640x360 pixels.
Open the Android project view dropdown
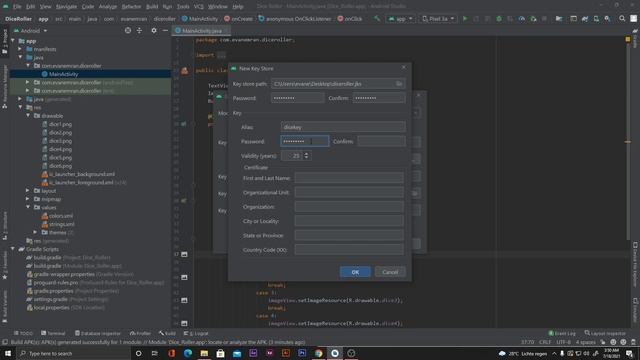tap(31, 31)
